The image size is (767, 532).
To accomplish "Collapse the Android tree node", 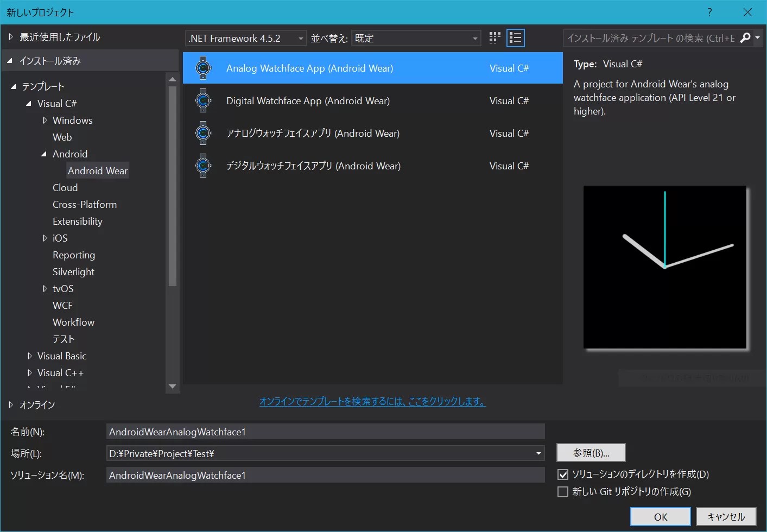I will [44, 154].
